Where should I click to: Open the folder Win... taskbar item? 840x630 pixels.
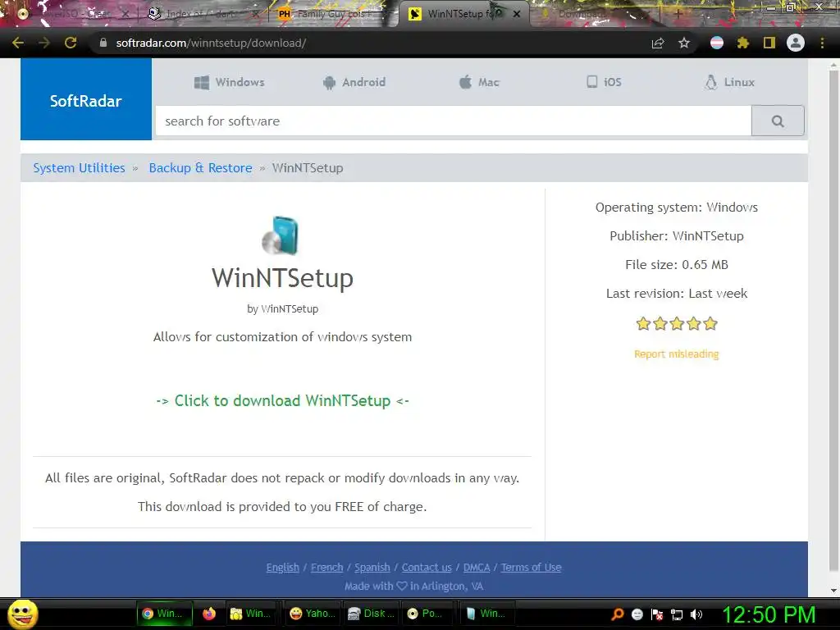tap(250, 614)
